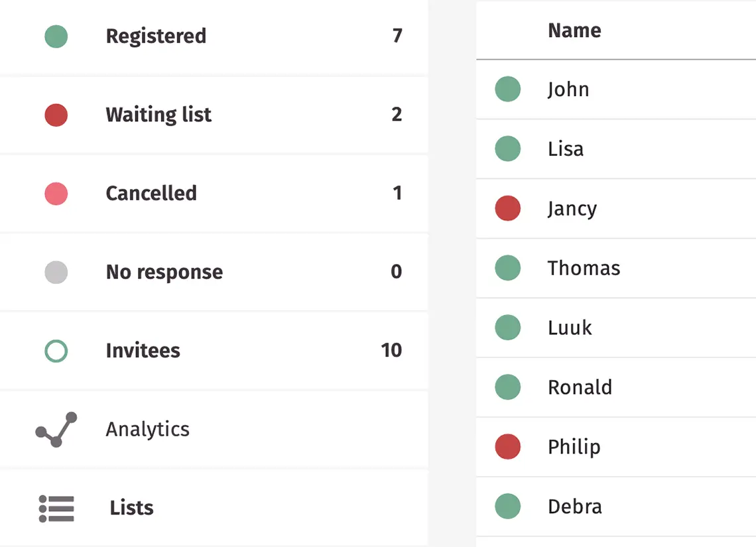Screen dimensions: 756x547
Task: Show the Cancelled attendees
Action: (x=151, y=194)
